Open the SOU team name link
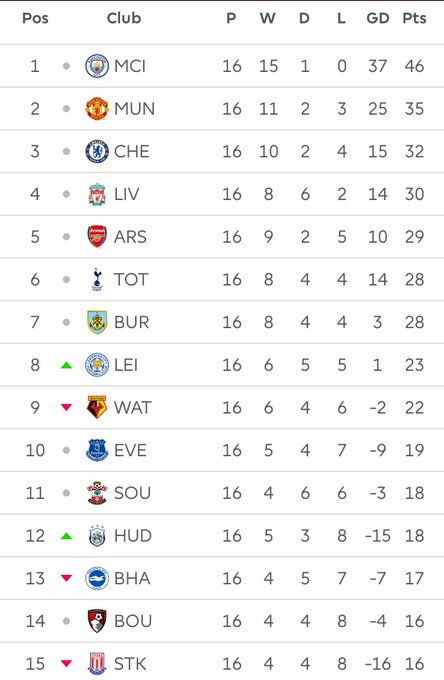Viewport: 444px width, 680px height. (x=132, y=493)
